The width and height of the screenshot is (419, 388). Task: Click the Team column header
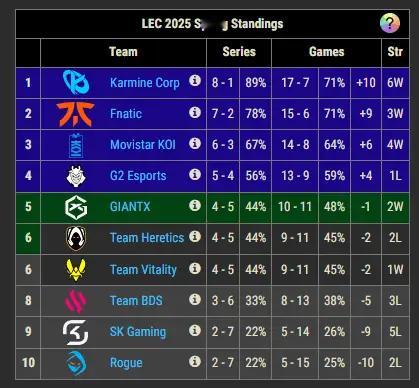pyautogui.click(x=123, y=52)
